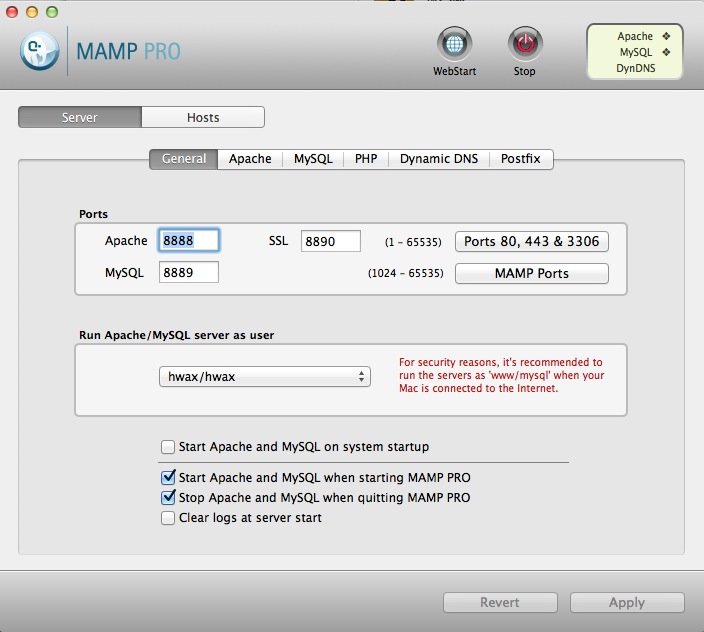Uncheck Start servers when starting MAMP PRO
This screenshot has height=632, width=704.
pos(168,478)
